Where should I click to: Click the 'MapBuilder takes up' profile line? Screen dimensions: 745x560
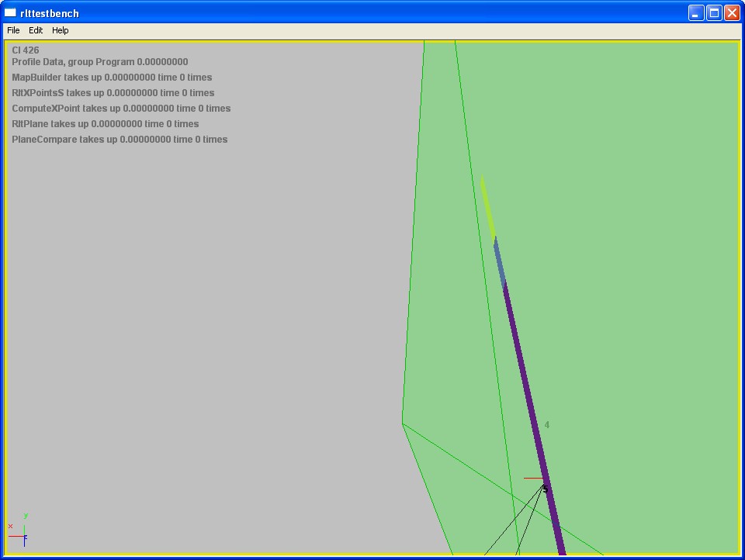[112, 78]
